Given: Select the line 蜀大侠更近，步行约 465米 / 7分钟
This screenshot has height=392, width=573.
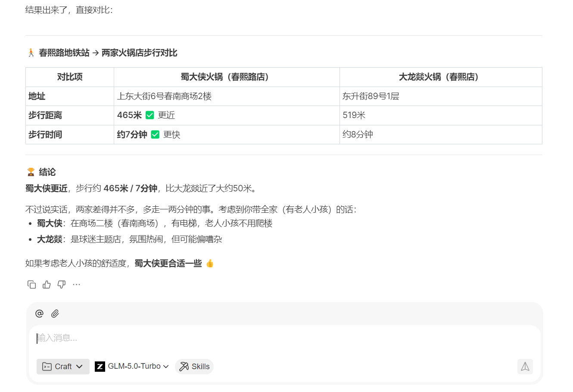Looking at the screenshot, I should tap(142, 189).
